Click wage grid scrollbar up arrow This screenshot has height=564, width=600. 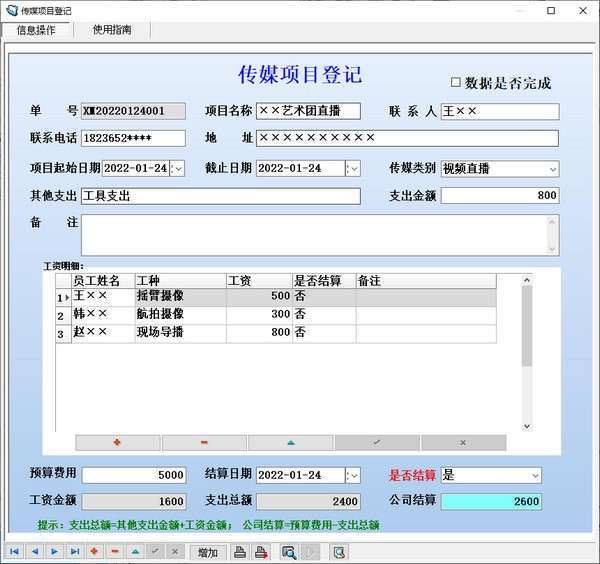tap(527, 280)
